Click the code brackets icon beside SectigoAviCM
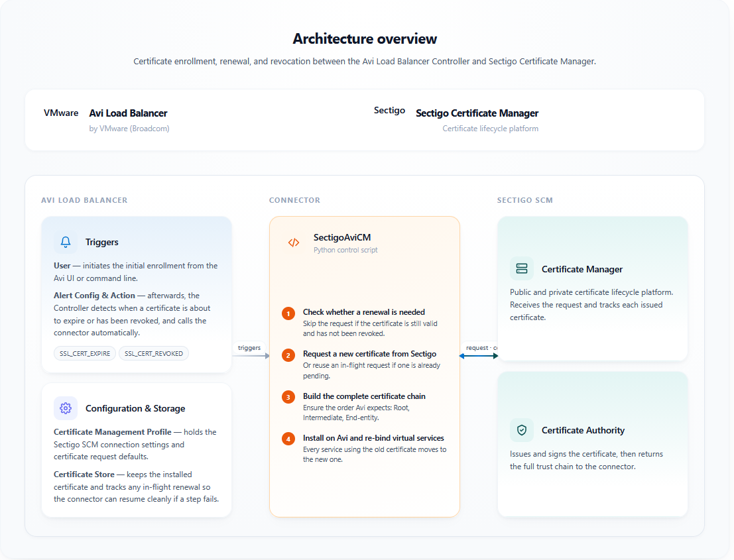This screenshot has width=734, height=560. 294,243
